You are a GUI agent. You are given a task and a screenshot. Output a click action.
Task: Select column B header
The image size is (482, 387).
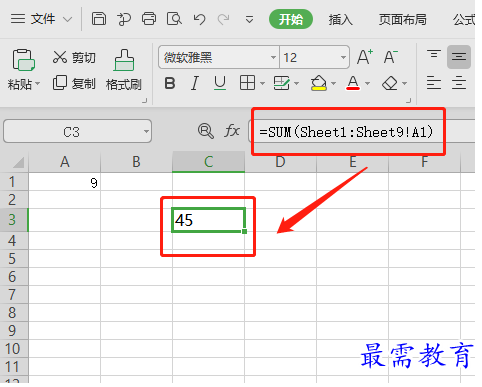(136, 162)
